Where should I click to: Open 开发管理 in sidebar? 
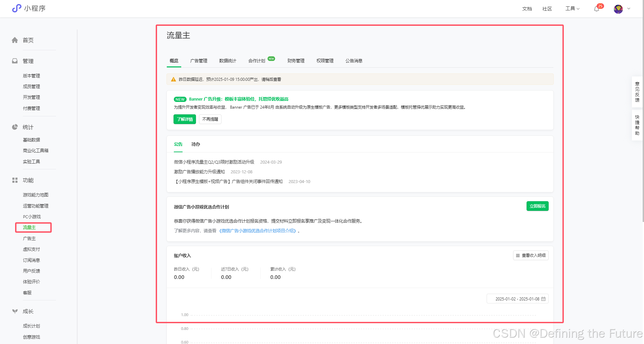tap(31, 97)
